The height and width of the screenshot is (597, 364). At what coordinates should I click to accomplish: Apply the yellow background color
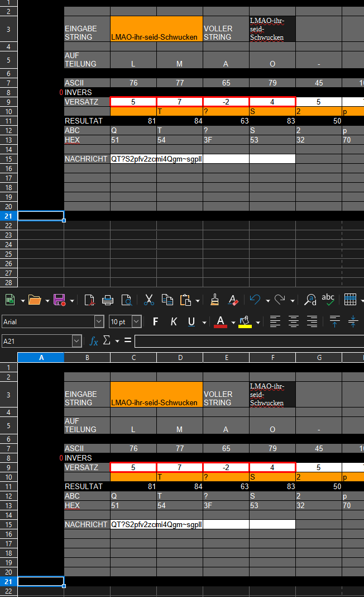(245, 322)
